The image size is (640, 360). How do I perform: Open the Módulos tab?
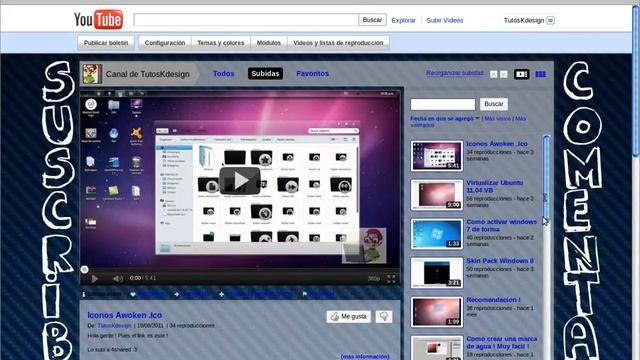(269, 42)
